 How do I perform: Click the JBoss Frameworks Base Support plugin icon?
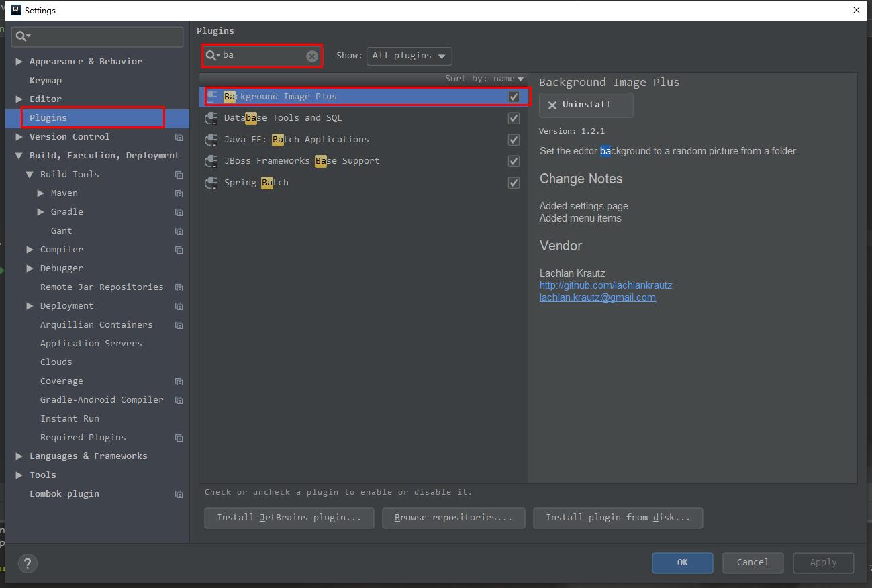211,161
